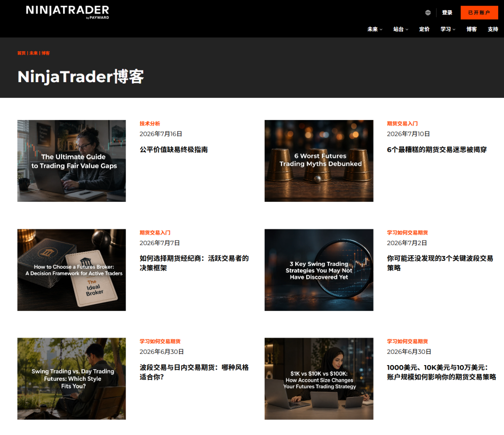Open the 博客 menu item

pyautogui.click(x=472, y=29)
